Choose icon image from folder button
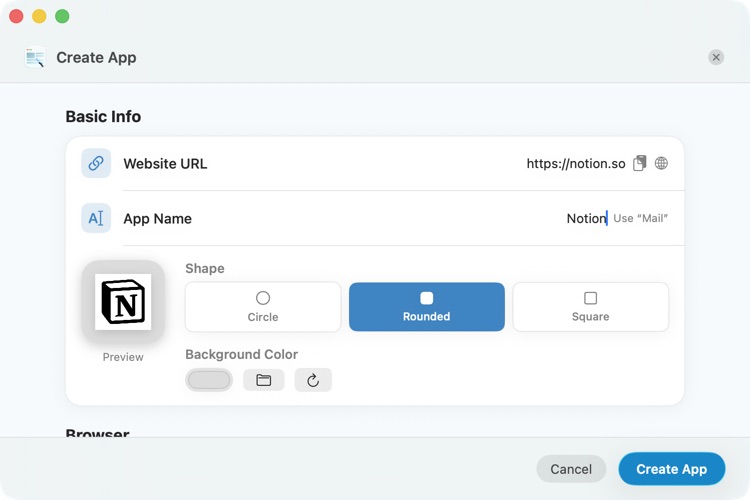 [x=264, y=380]
